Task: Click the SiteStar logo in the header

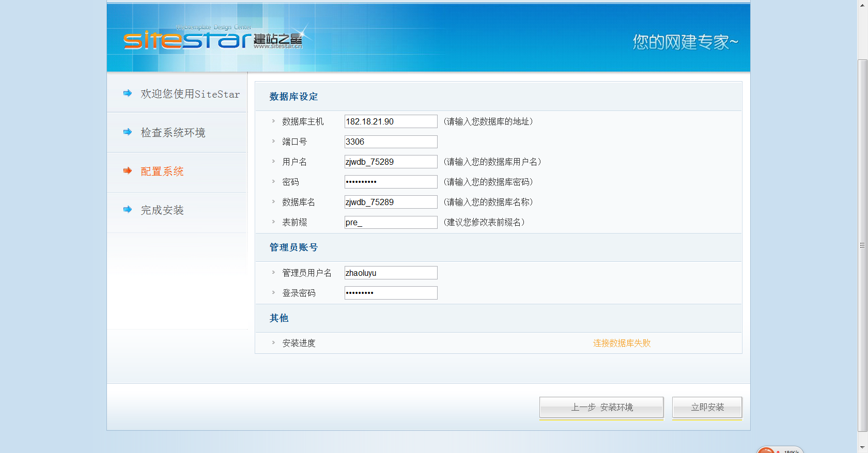Action: pyautogui.click(x=213, y=38)
